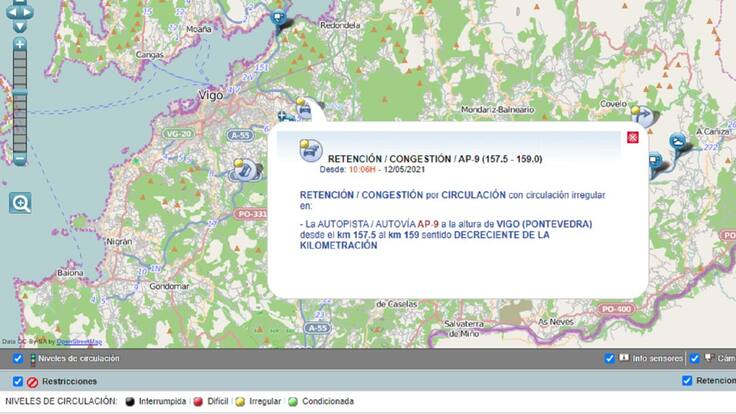
Task: Close the congestion info popup
Action: (632, 138)
